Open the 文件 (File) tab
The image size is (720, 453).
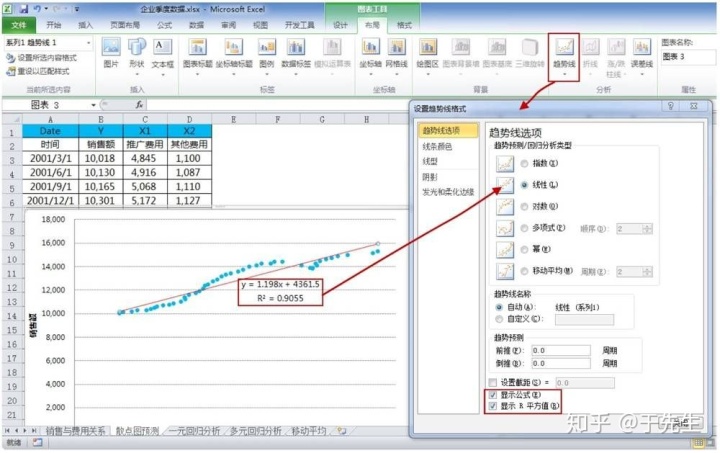coord(19,25)
